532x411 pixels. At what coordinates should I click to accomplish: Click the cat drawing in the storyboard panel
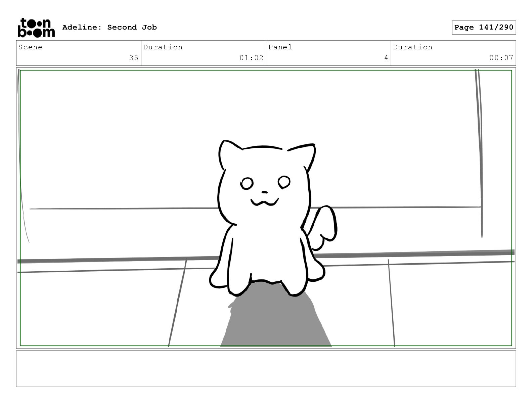tap(273, 218)
